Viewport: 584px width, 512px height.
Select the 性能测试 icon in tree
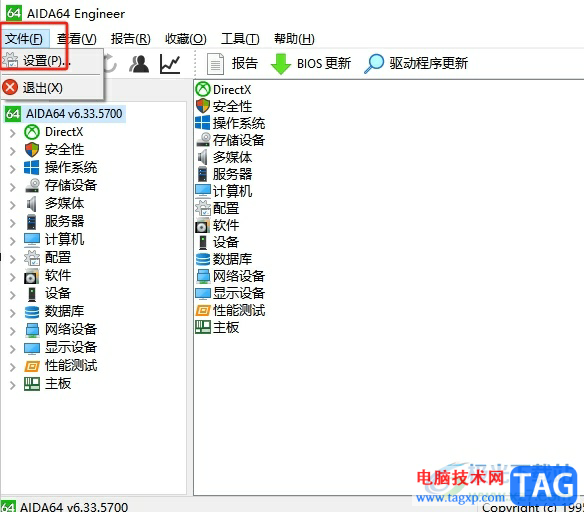pyautogui.click(x=32, y=366)
